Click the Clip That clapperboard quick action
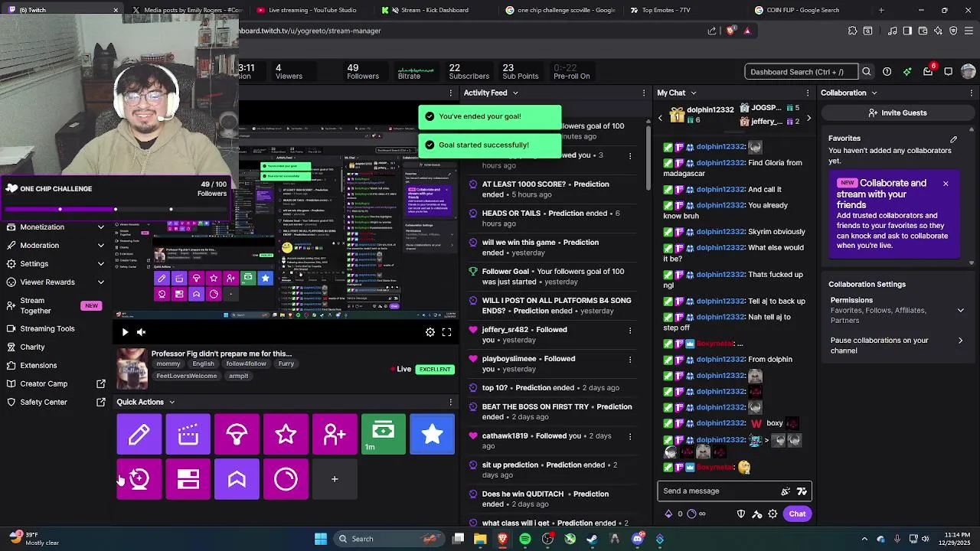 [188, 435]
